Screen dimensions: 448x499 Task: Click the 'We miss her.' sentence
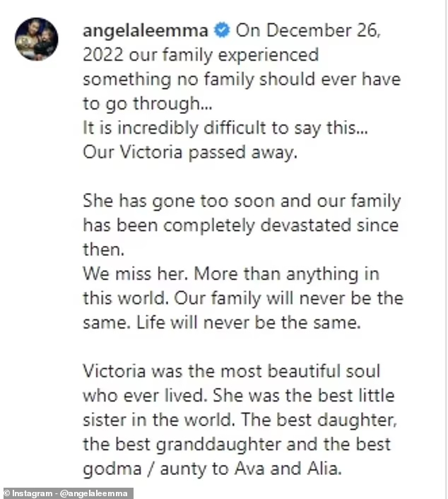(x=136, y=274)
